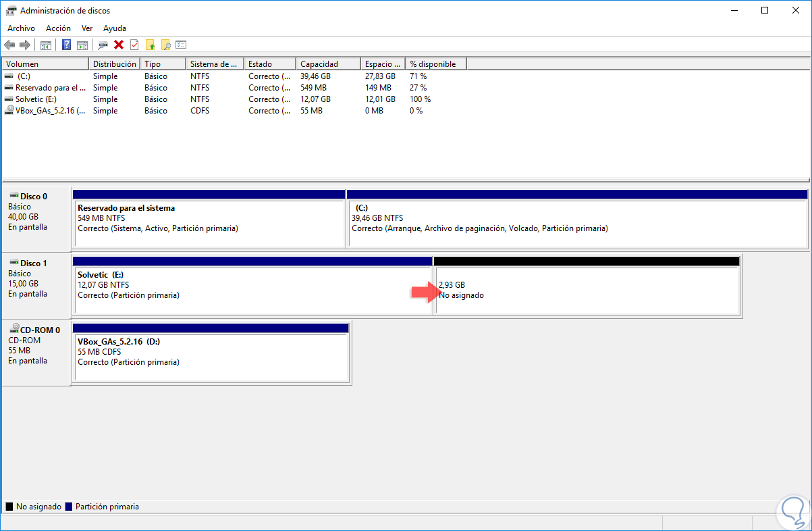
Task: Click the red X delete icon
Action: (x=119, y=45)
